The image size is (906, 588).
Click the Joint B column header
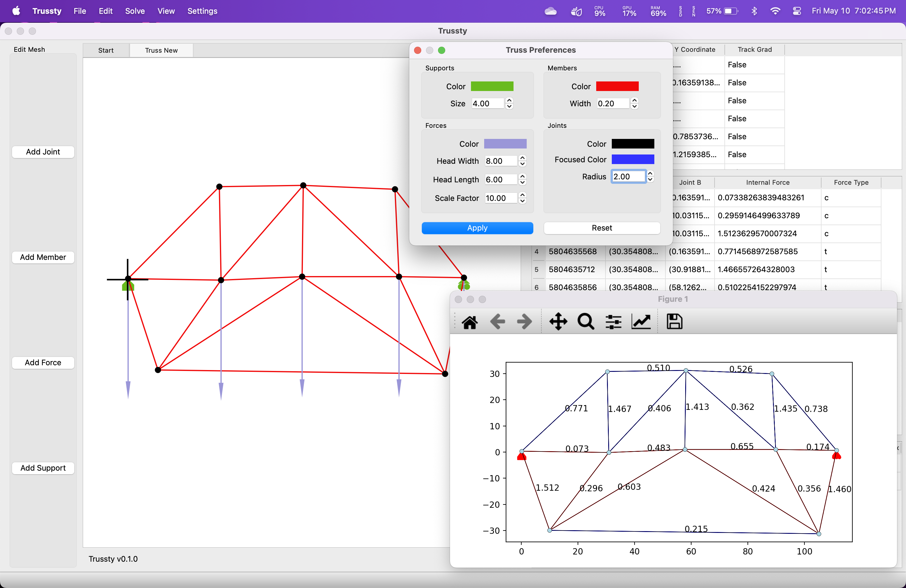690,183
